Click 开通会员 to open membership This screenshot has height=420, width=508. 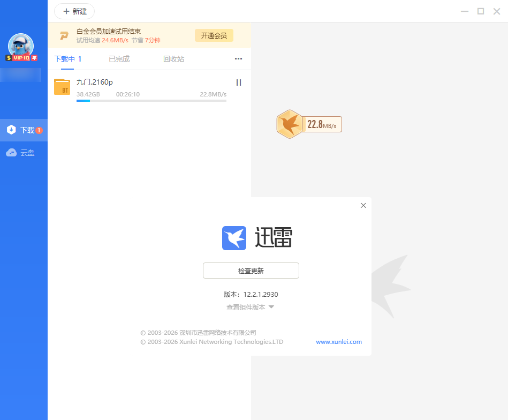[214, 35]
